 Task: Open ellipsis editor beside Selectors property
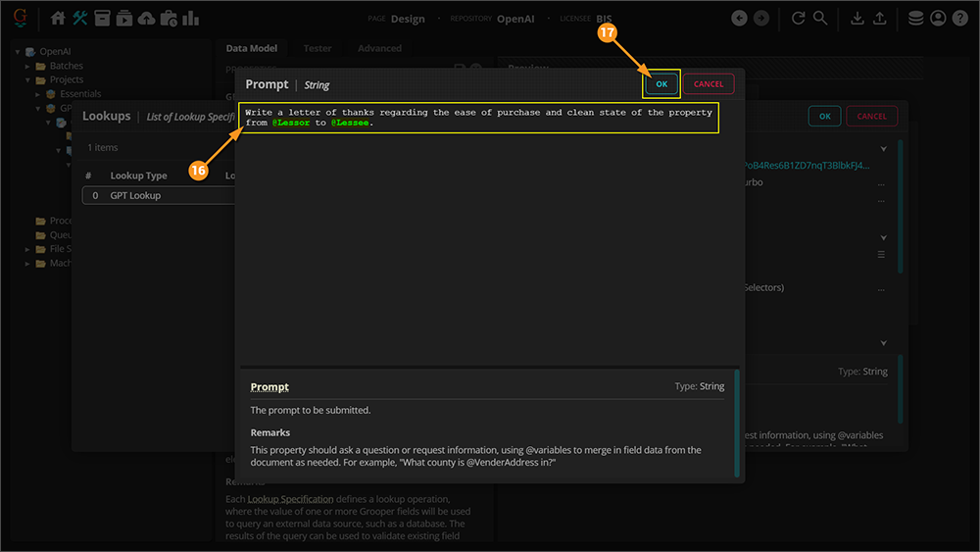click(x=881, y=289)
